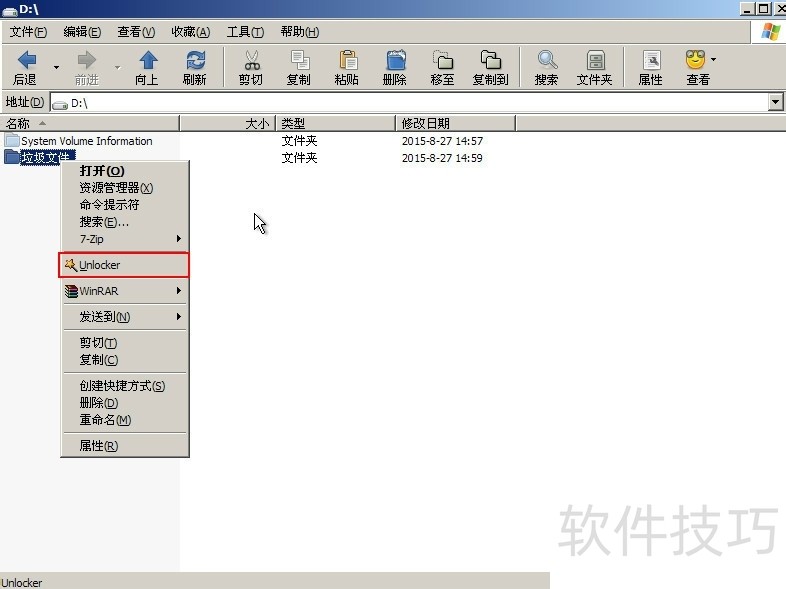
Task: Open the address bar dropdown arrow
Action: click(x=775, y=102)
